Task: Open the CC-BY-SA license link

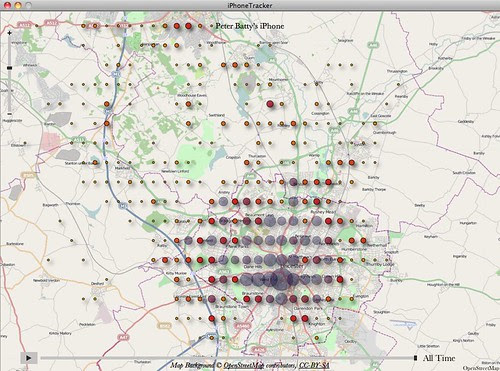Action: pyautogui.click(x=314, y=365)
